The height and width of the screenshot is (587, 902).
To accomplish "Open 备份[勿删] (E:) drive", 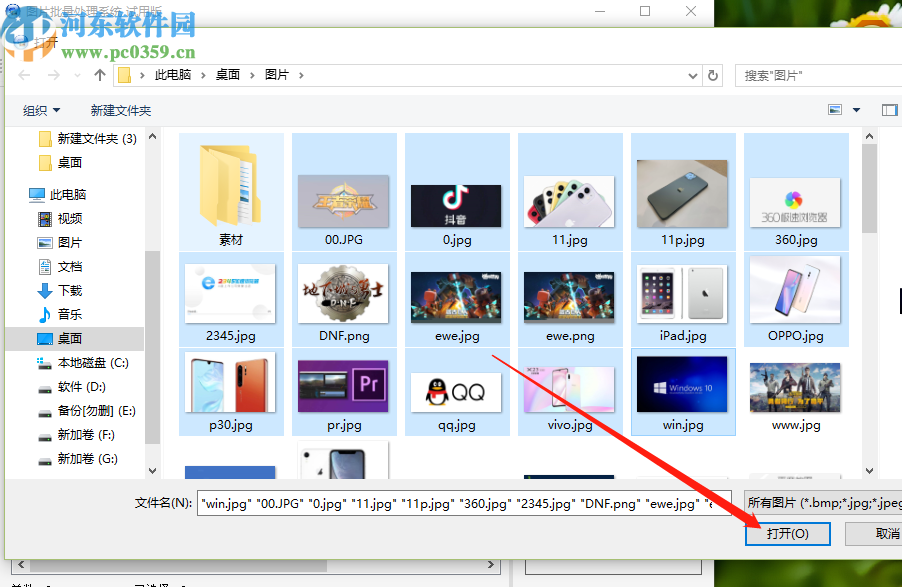I will 87,411.
